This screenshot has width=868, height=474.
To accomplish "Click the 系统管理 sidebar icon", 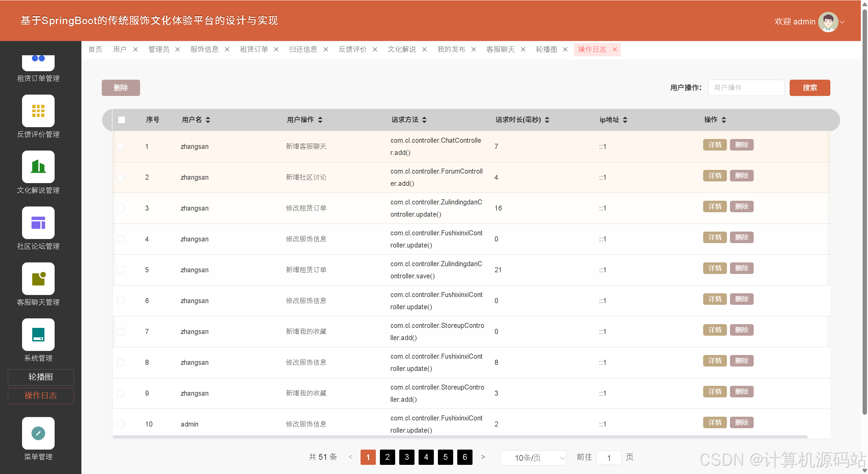I will tap(38, 335).
